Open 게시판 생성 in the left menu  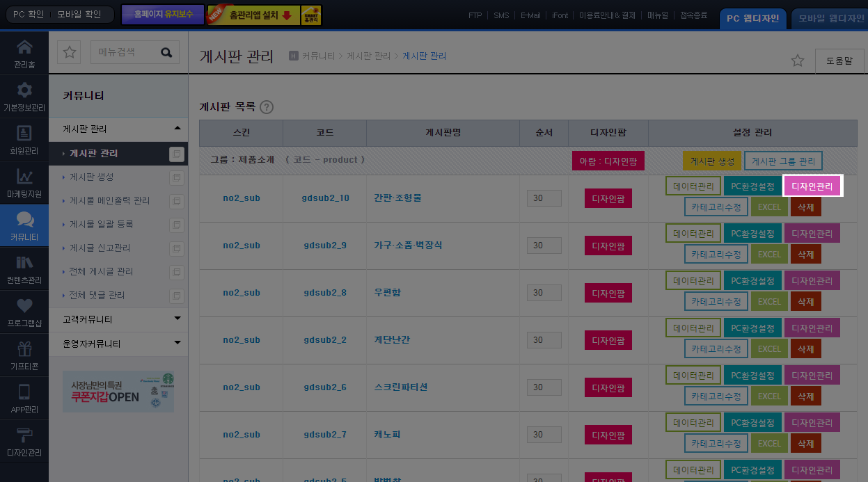coord(92,177)
